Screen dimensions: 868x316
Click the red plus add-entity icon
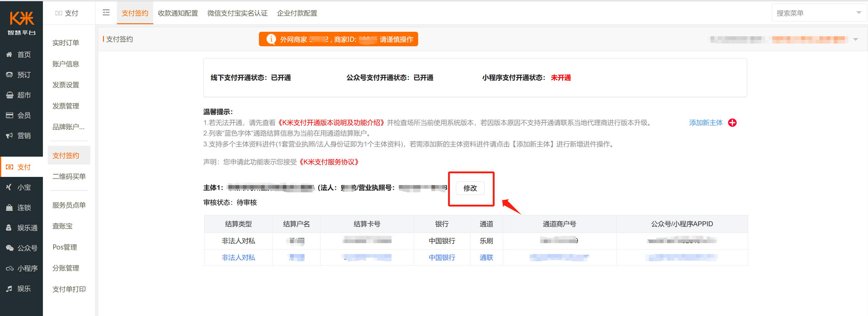coord(732,123)
